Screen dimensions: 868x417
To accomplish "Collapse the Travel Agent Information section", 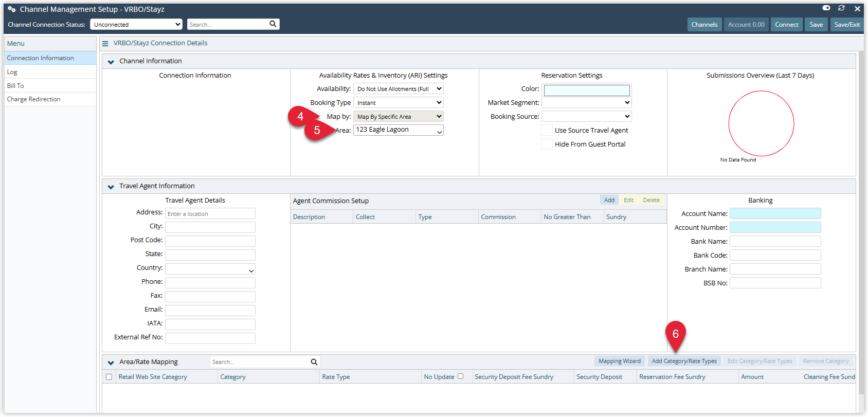I will [x=111, y=187].
